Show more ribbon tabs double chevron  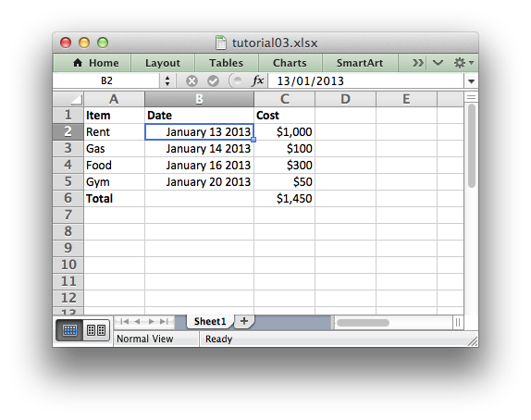(417, 63)
